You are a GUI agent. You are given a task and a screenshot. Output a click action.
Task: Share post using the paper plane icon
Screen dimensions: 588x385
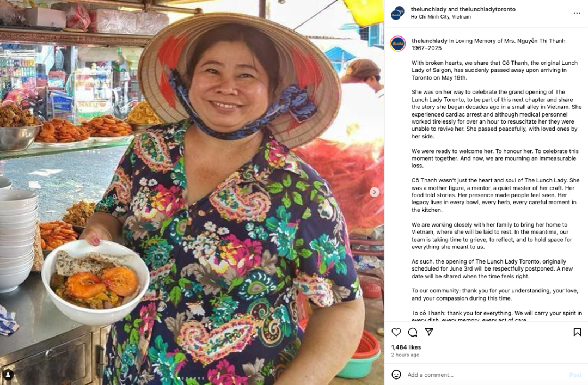click(x=429, y=332)
